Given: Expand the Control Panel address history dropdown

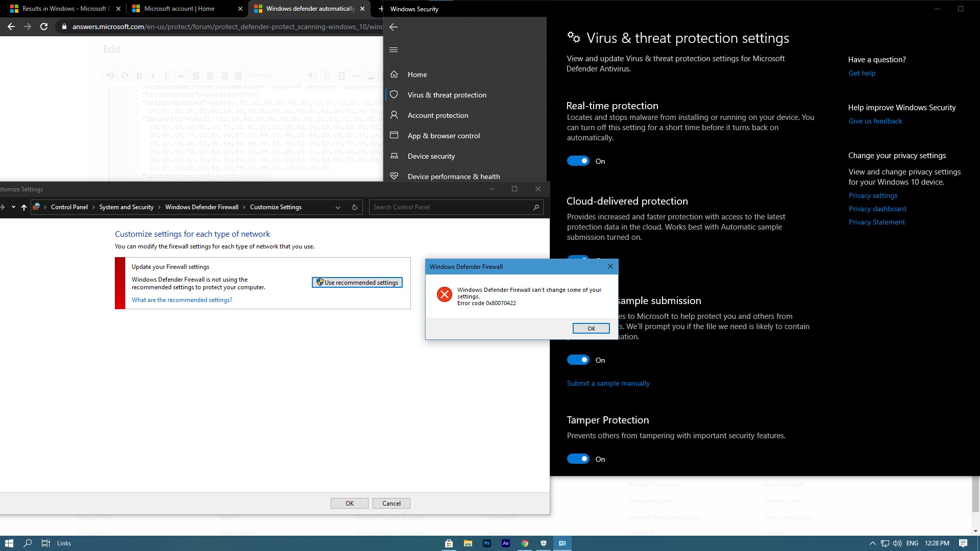Looking at the screenshot, I should click(337, 207).
